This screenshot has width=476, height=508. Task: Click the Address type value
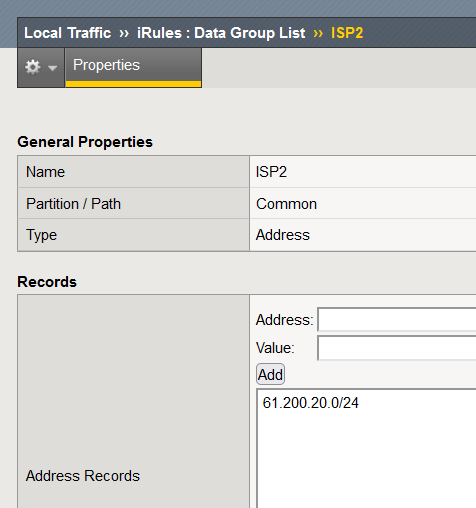click(x=283, y=235)
